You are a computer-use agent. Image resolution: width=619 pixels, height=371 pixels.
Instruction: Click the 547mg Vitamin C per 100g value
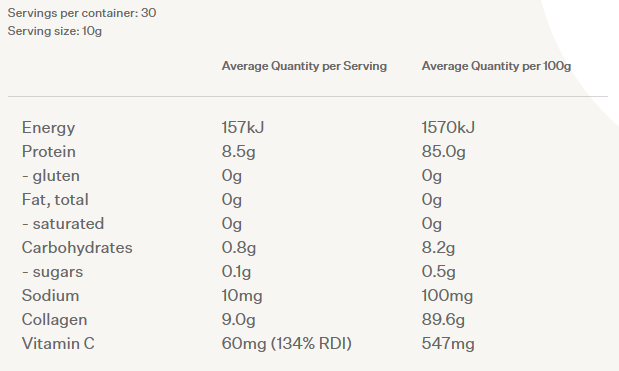[448, 344]
